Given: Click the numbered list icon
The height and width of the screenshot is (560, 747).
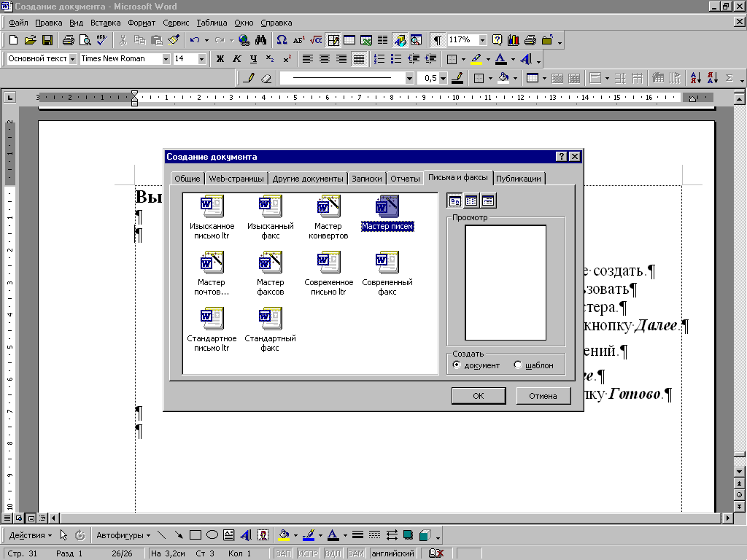Looking at the screenshot, I should click(379, 59).
